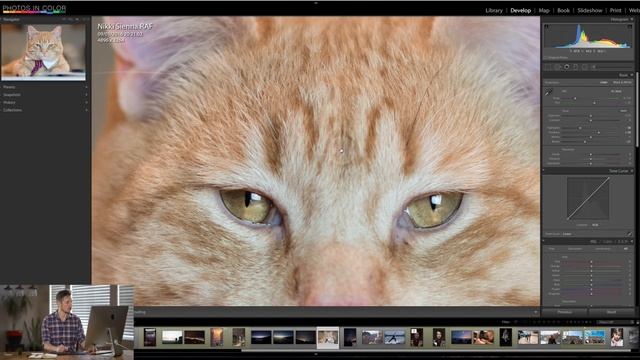Viewport: 640px width, 360px height.
Task: Click the Reset button
Action: [611, 312]
